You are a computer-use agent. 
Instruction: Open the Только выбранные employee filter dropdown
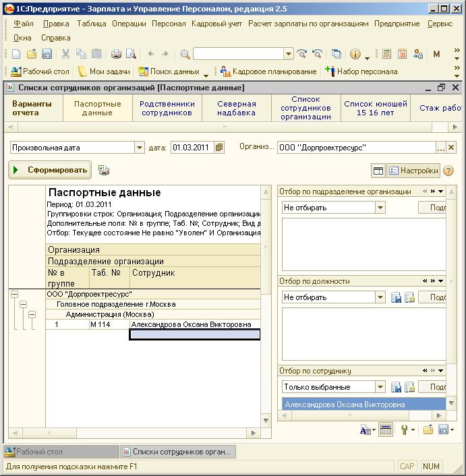click(380, 387)
